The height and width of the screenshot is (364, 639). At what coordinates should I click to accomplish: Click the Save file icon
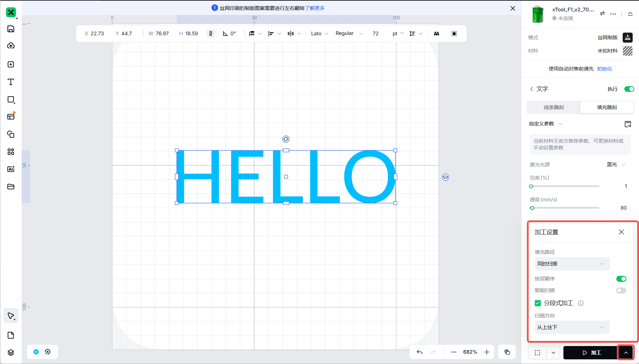coord(11,29)
